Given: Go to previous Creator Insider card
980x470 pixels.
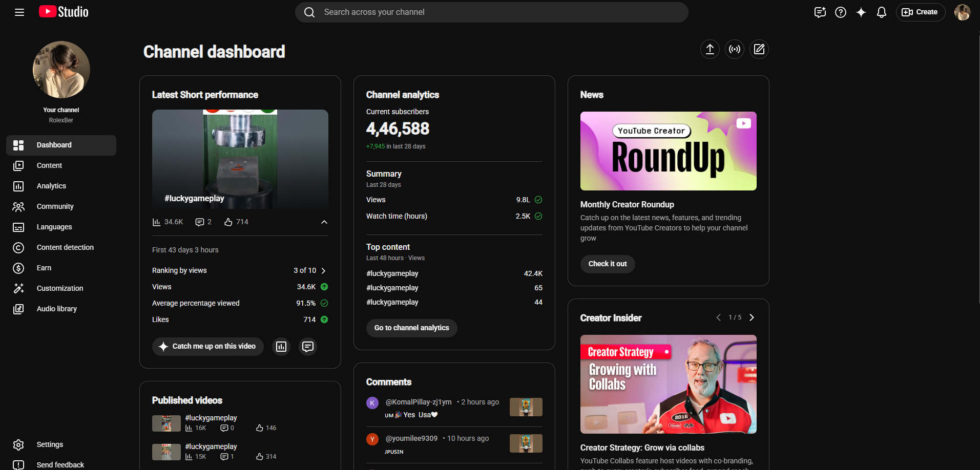Looking at the screenshot, I should pyautogui.click(x=718, y=317).
